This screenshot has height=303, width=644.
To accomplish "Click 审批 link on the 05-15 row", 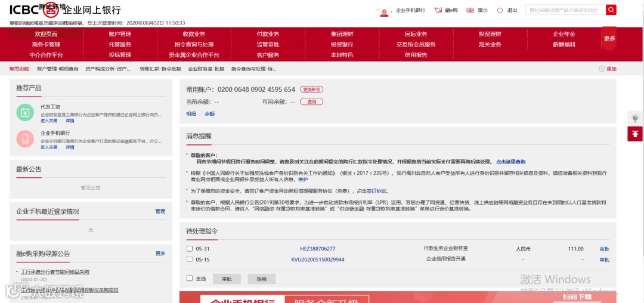I will pos(605,259).
